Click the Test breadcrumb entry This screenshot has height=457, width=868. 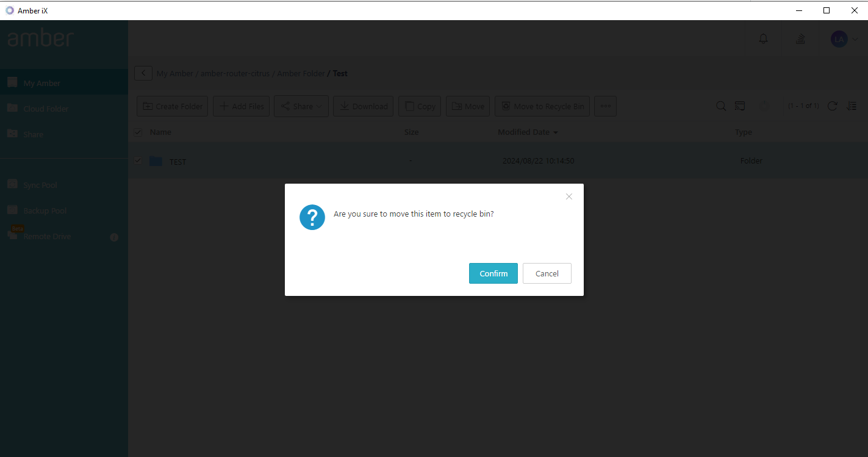point(340,73)
